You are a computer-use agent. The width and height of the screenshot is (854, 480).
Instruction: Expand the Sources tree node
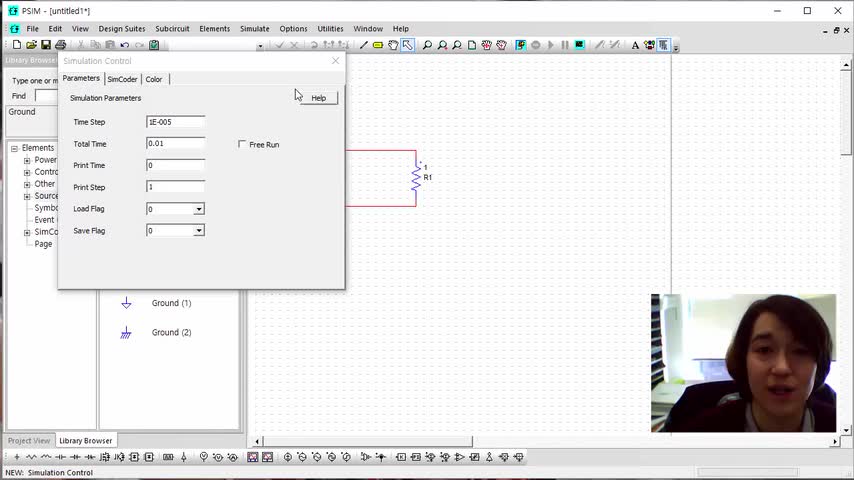point(27,197)
